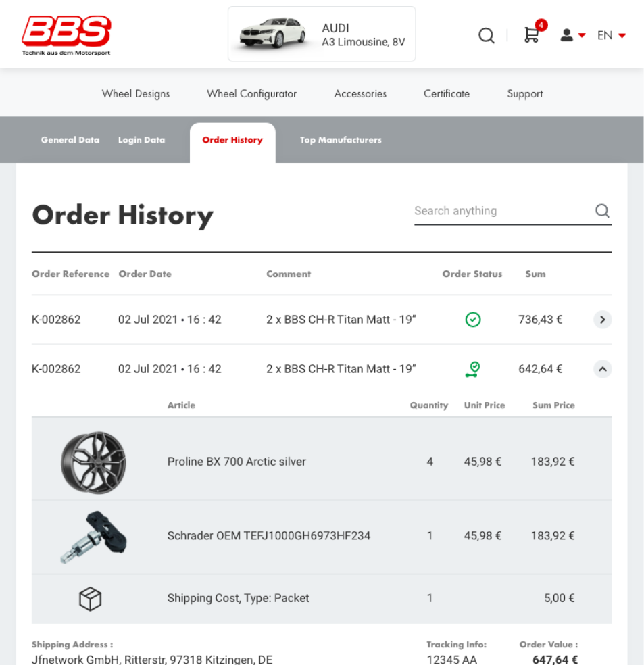
Task: Click the shipping package box icon
Action: click(x=91, y=598)
